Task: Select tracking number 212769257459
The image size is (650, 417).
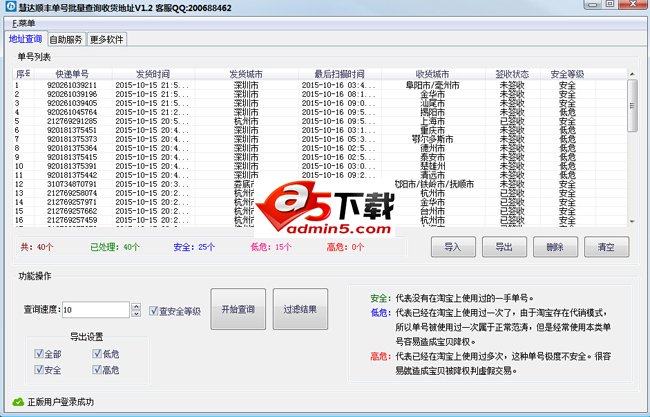Action: (72, 220)
